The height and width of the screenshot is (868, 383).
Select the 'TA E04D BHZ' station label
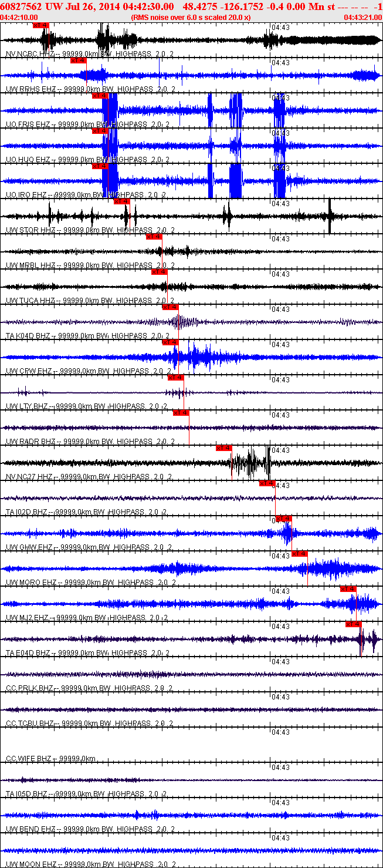[29, 653]
